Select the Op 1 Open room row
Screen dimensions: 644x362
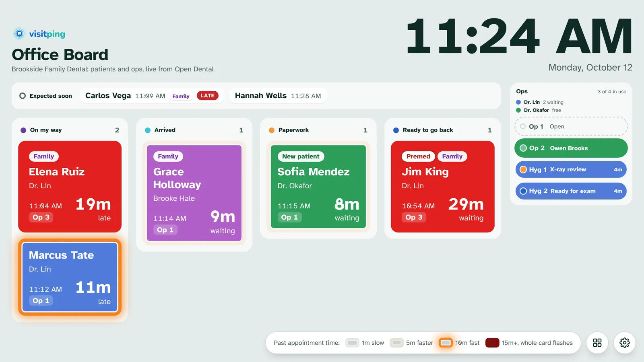click(571, 126)
